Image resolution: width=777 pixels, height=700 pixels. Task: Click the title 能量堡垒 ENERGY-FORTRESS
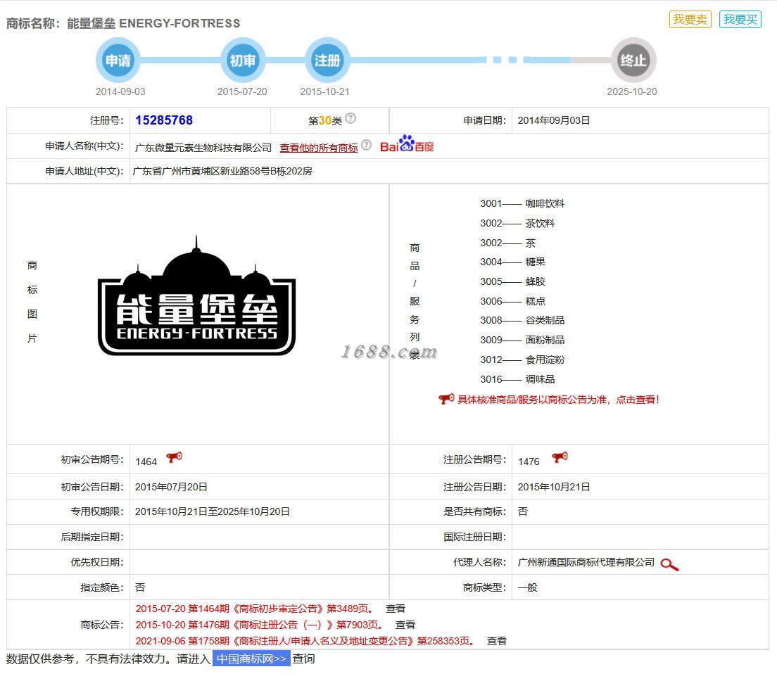153,23
